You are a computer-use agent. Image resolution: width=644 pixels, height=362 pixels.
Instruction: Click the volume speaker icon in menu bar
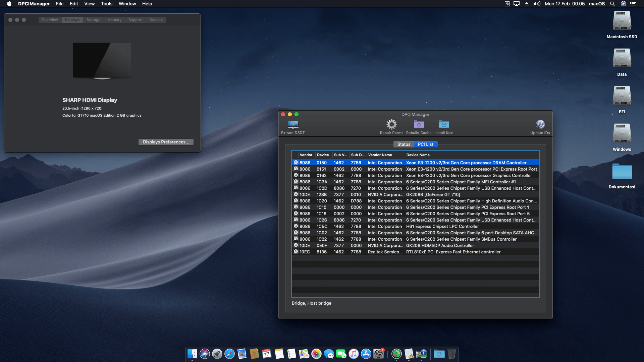pos(537,4)
